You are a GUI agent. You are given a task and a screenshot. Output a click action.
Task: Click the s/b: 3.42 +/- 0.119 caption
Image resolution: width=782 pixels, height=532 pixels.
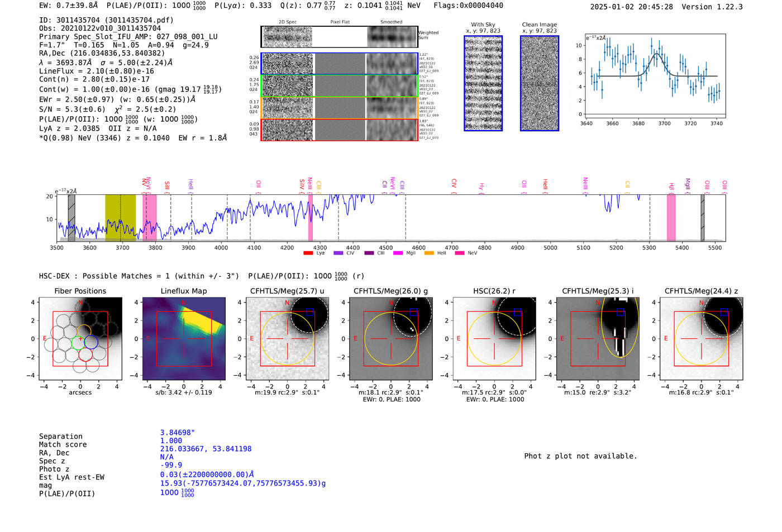pos(184,392)
